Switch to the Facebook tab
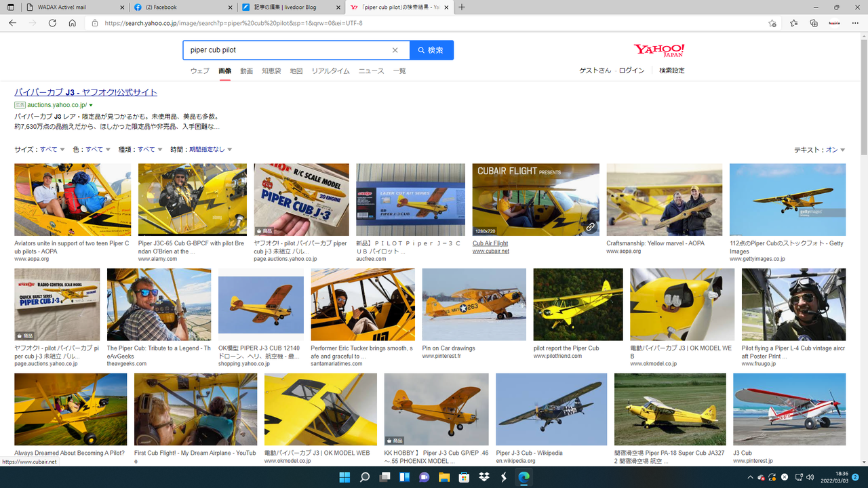This screenshot has height=488, width=868. point(184,7)
